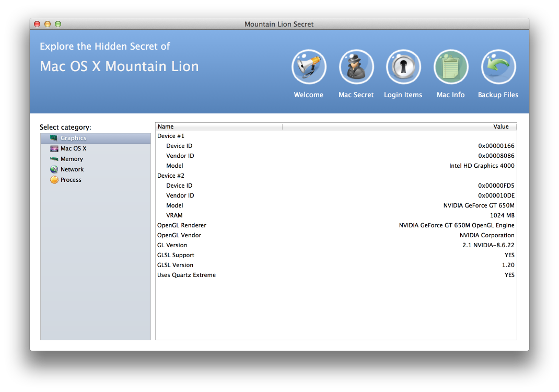Click the Mac Info text label
Image resolution: width=559 pixels, height=392 pixels.
[451, 95]
